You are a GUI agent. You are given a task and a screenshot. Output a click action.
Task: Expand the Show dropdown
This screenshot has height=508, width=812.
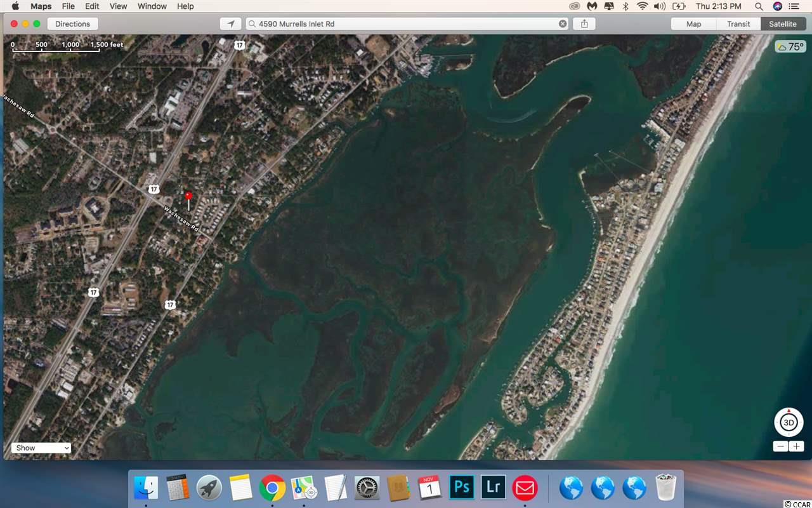(41, 448)
